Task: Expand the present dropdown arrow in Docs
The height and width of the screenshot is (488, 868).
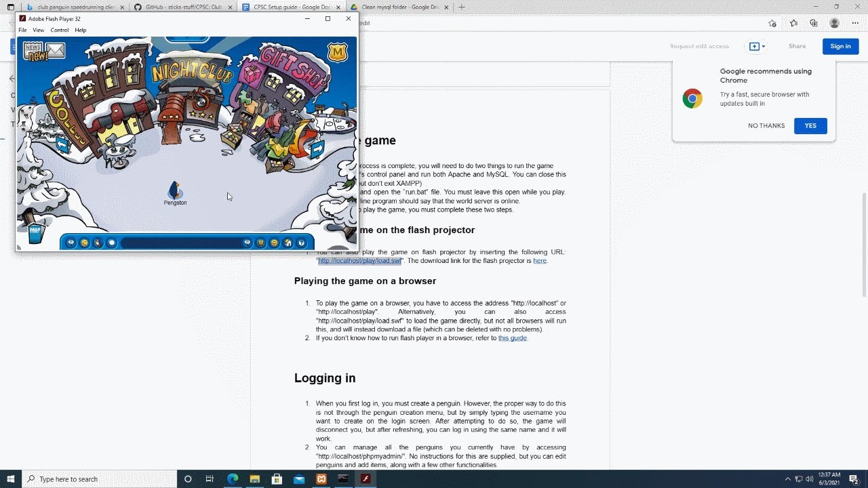Action: 764,46
